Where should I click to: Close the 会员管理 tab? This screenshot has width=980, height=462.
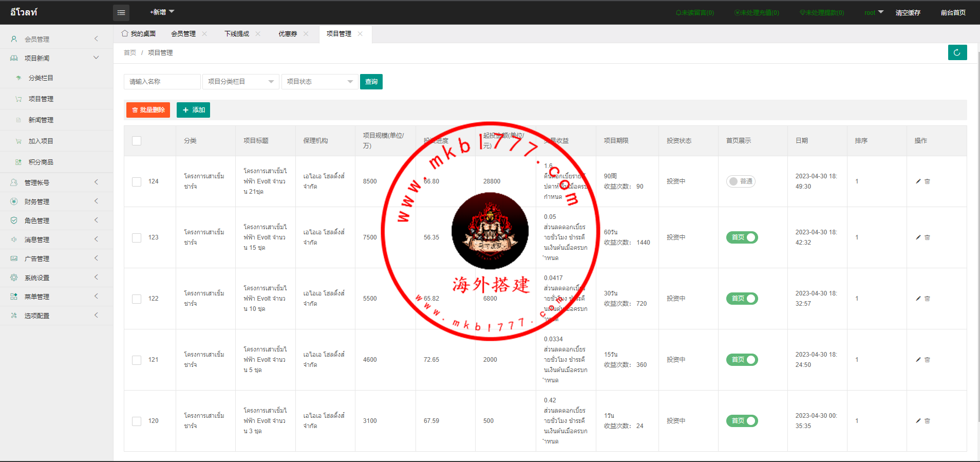click(x=204, y=34)
